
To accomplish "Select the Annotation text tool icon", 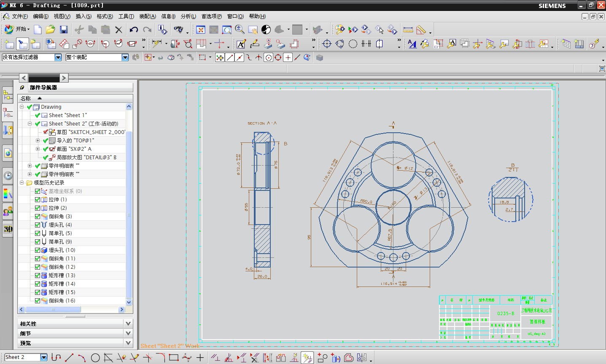I will coord(241,44).
